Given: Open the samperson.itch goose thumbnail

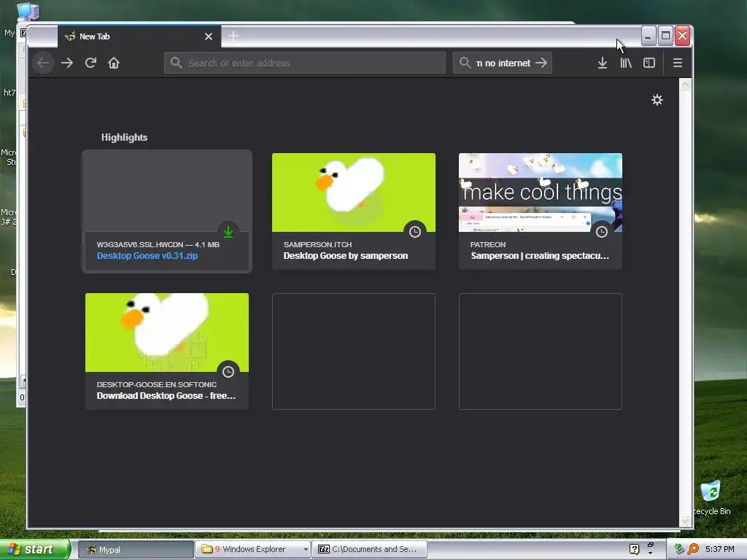Looking at the screenshot, I should click(x=354, y=192).
